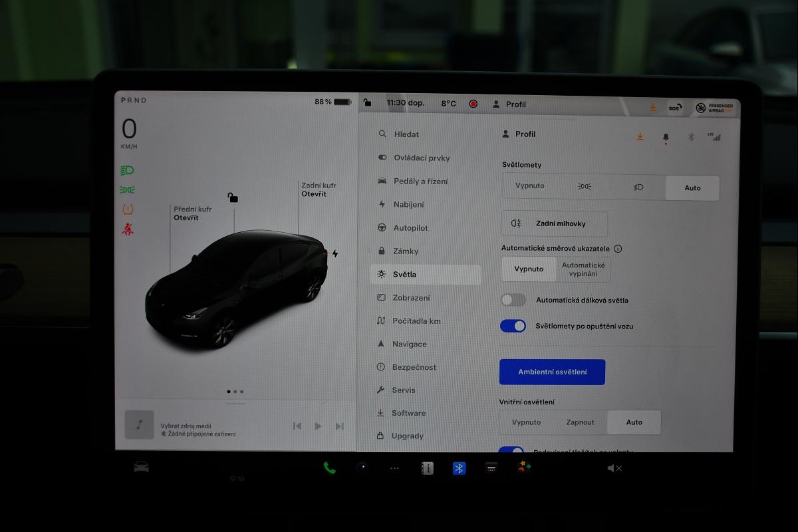
Task: Open the Zobrazení settings menu
Action: click(x=410, y=298)
